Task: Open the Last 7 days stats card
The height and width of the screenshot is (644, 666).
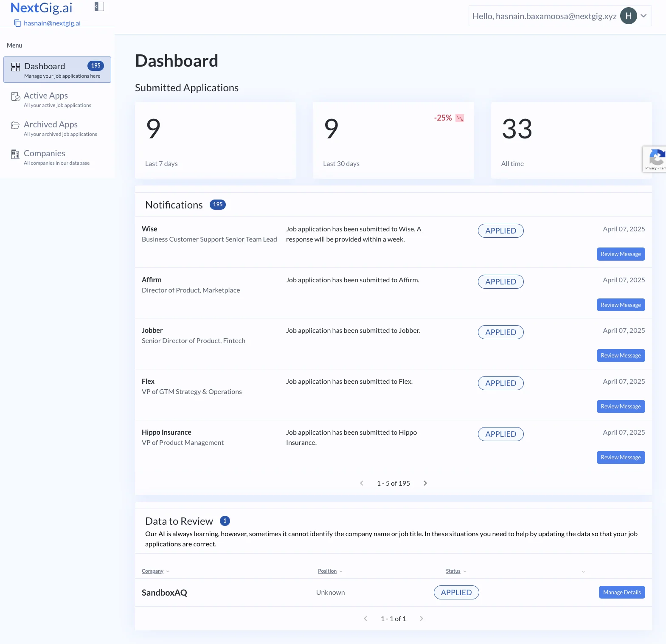Action: pos(215,140)
